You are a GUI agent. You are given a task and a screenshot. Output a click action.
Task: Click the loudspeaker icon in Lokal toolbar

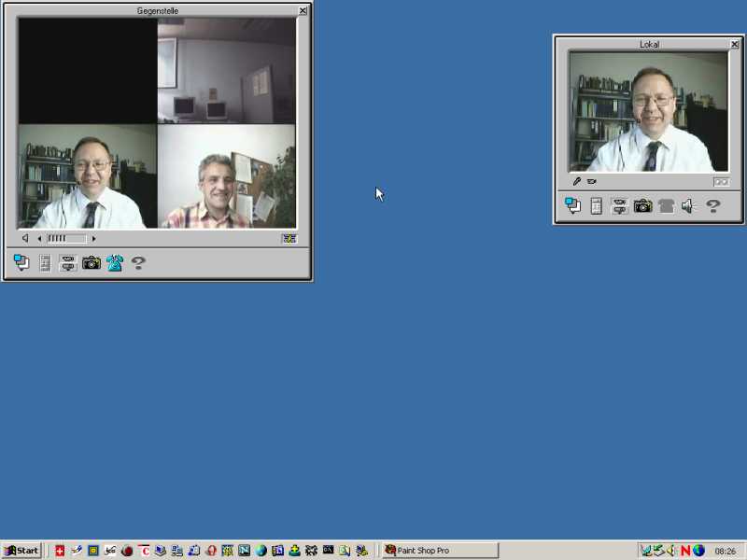tap(688, 205)
